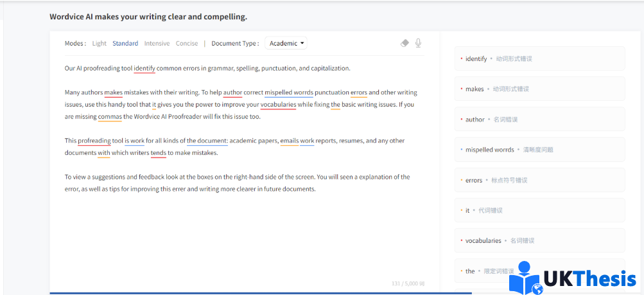
Task: Click the underlined word 'profreading' in text
Action: point(94,141)
